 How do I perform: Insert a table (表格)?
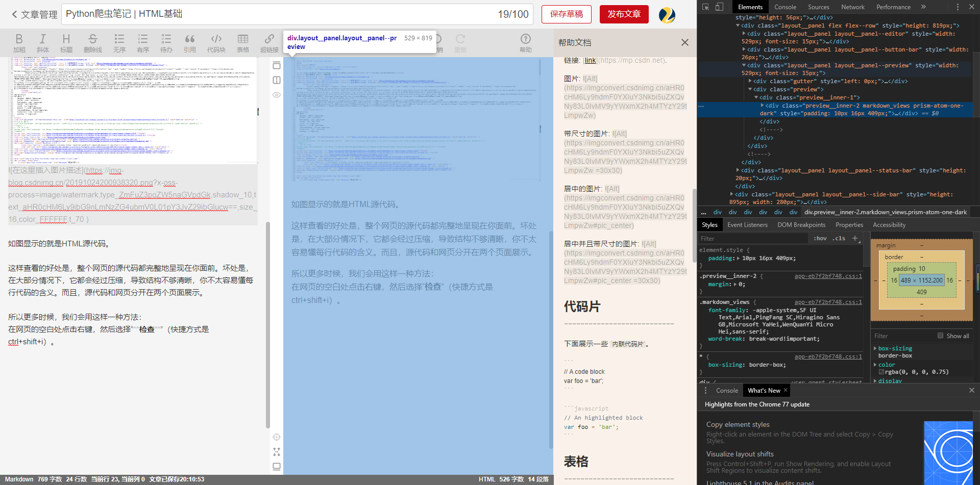click(243, 43)
